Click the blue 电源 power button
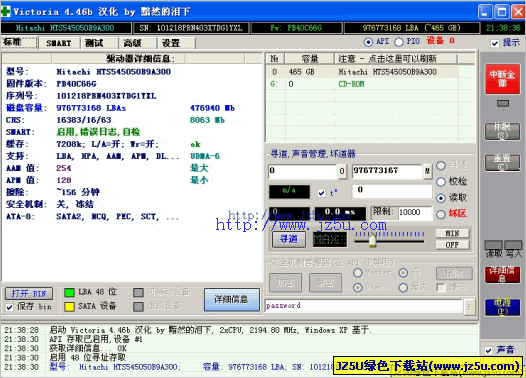The width and height of the screenshot is (526, 378). (502, 307)
